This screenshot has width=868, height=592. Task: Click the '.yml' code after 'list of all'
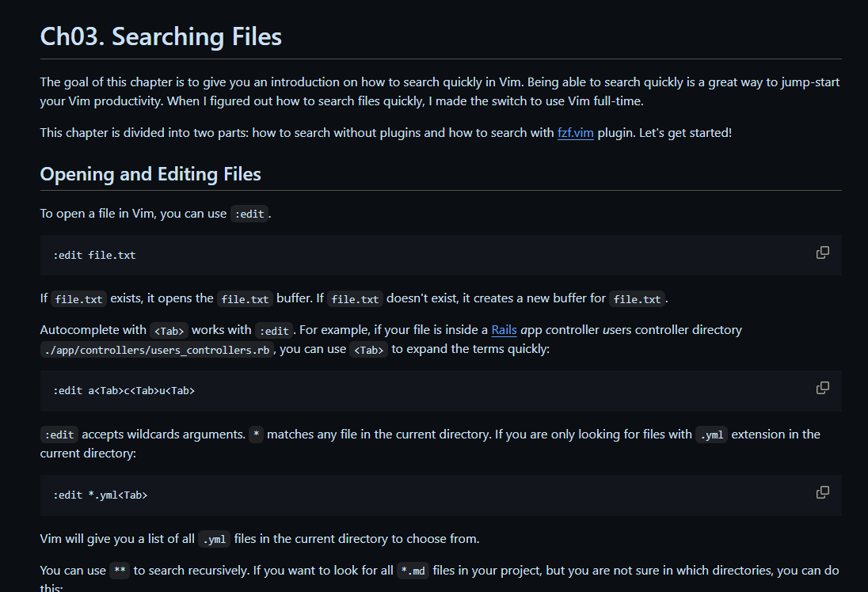[214, 540]
